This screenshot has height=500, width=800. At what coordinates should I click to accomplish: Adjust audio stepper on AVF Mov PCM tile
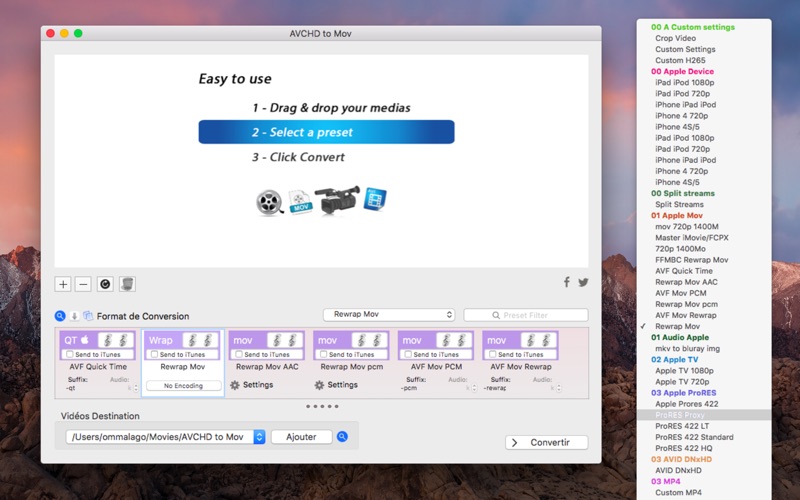[474, 388]
